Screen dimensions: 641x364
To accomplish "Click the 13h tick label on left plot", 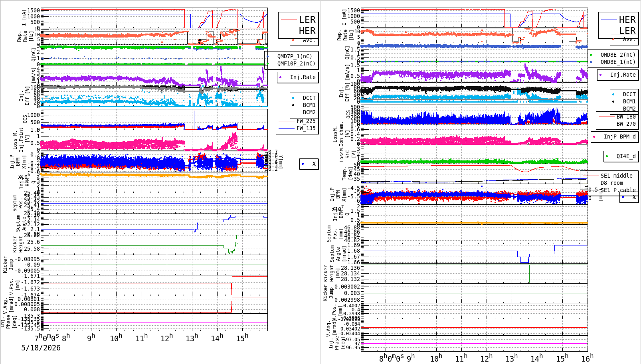I will point(192,338).
